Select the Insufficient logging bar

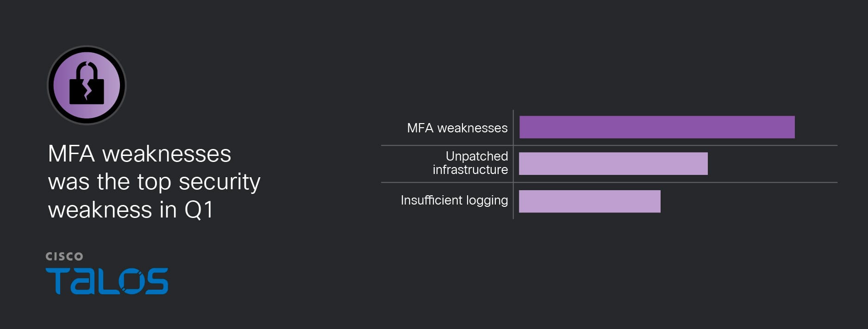click(x=589, y=201)
